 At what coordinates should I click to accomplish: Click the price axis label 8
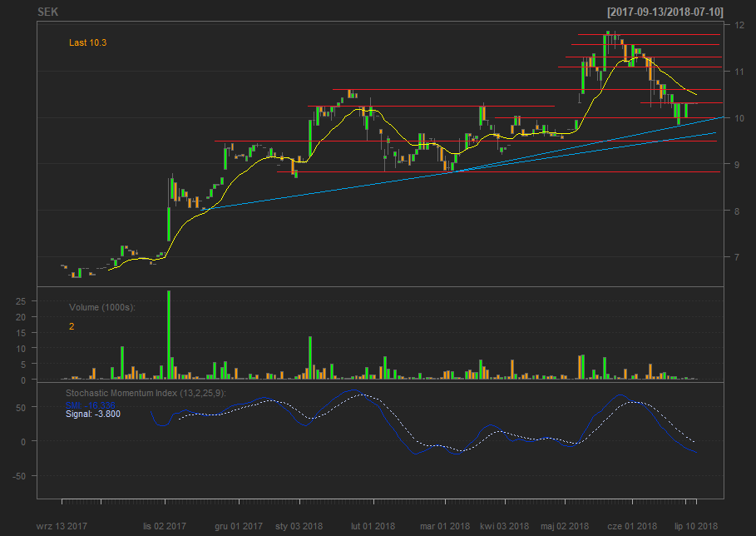coord(737,211)
